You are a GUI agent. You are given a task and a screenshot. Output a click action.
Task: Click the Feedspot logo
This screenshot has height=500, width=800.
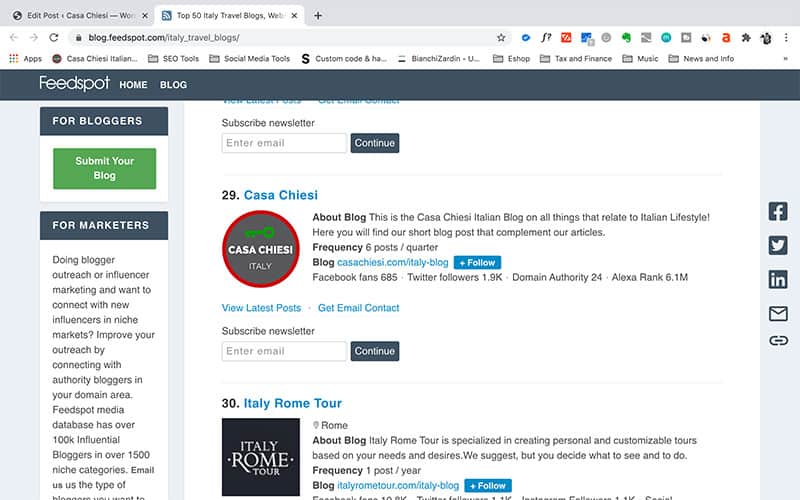(74, 83)
